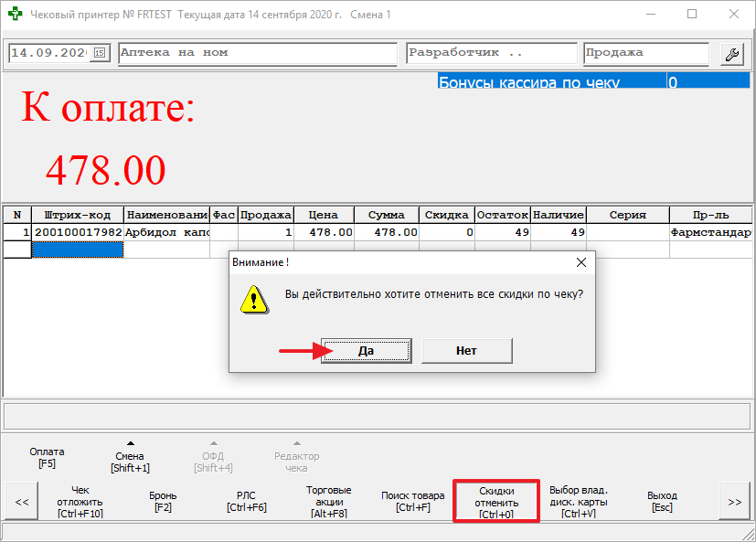Click the wrench settings icon
The height and width of the screenshot is (542, 756).
pos(731,54)
